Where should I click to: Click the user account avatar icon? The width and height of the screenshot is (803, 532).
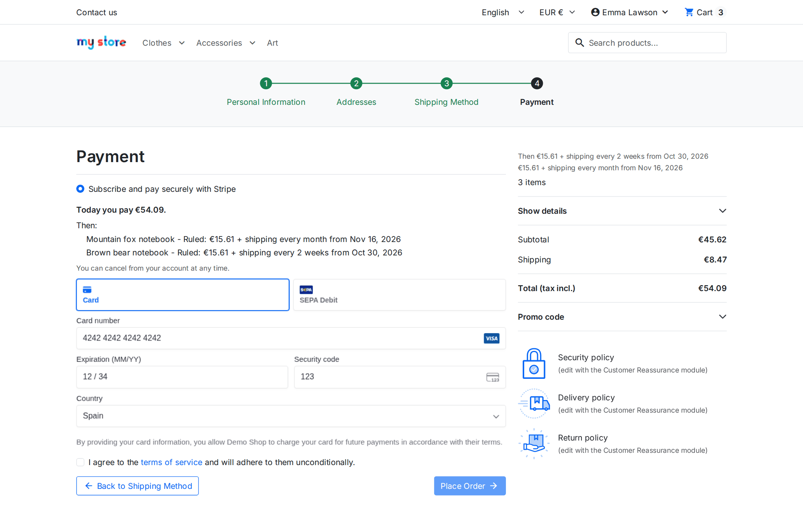pos(595,12)
